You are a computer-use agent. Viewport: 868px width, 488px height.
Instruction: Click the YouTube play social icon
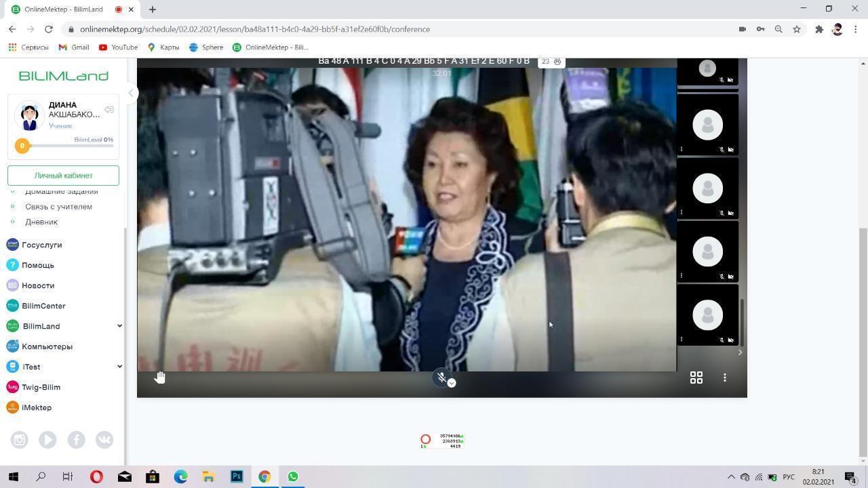click(x=47, y=440)
